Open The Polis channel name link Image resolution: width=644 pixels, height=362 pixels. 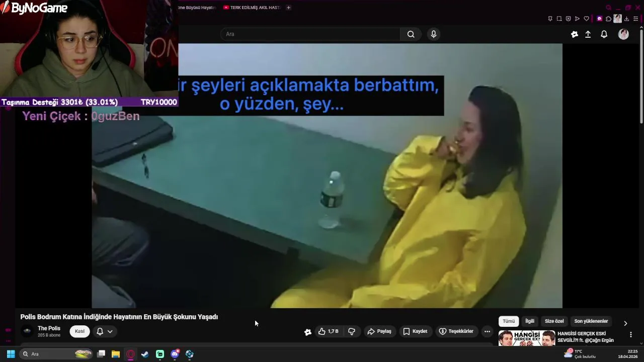pos(49,328)
